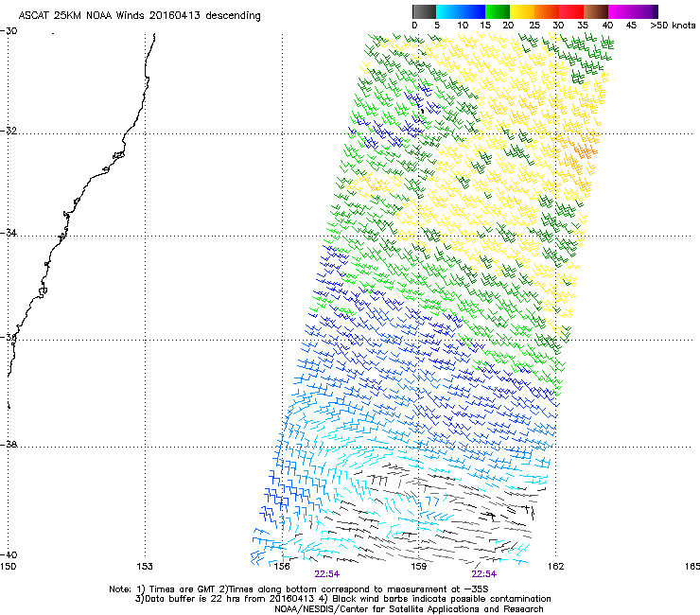Click the ">50 knots" legend label

click(673, 26)
